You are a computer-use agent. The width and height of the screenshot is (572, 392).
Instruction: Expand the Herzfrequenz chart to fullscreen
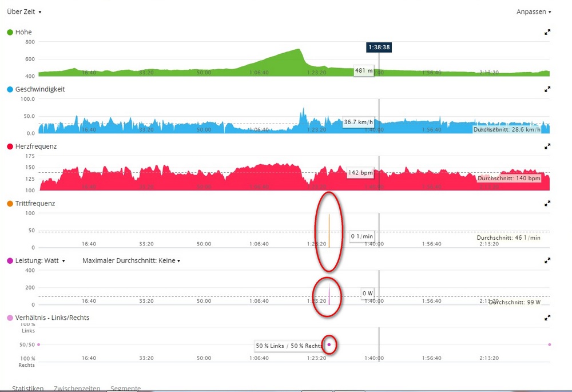click(x=547, y=146)
